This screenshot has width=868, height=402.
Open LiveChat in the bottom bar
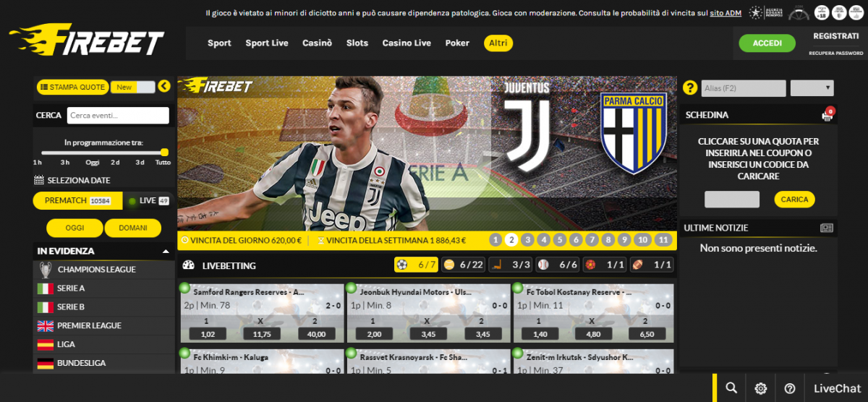coord(837,388)
